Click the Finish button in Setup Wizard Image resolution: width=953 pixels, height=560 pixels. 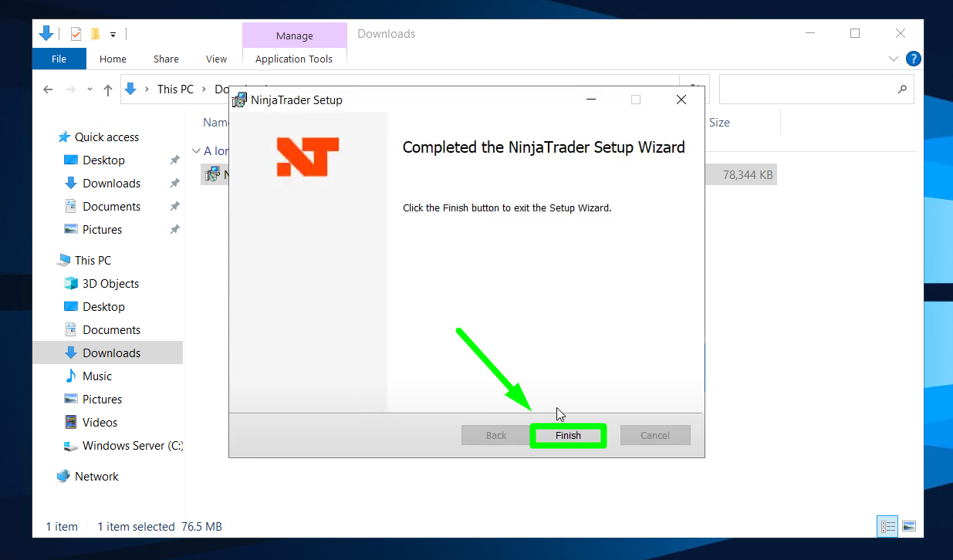click(x=568, y=436)
